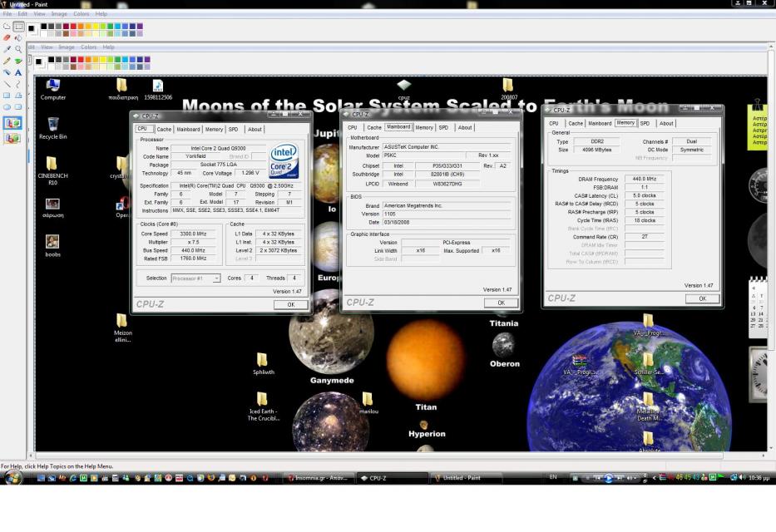Select the Curve tool
776x532 pixels.
[x=18, y=84]
